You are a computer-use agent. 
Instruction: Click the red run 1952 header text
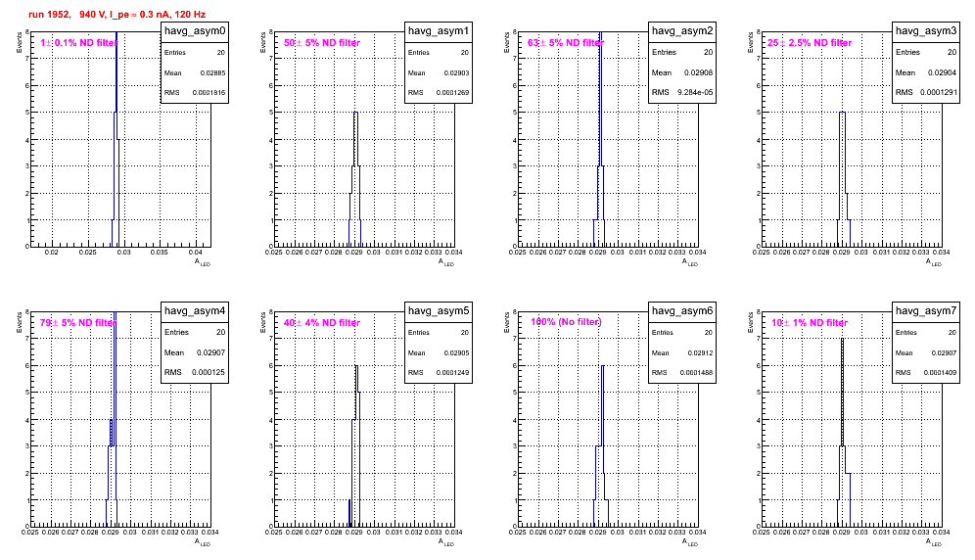pyautogui.click(x=116, y=15)
